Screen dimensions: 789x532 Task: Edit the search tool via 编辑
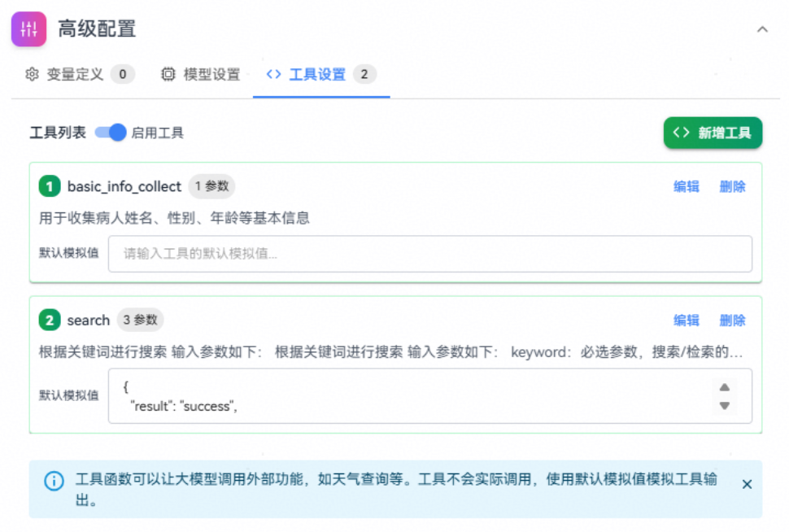point(687,321)
